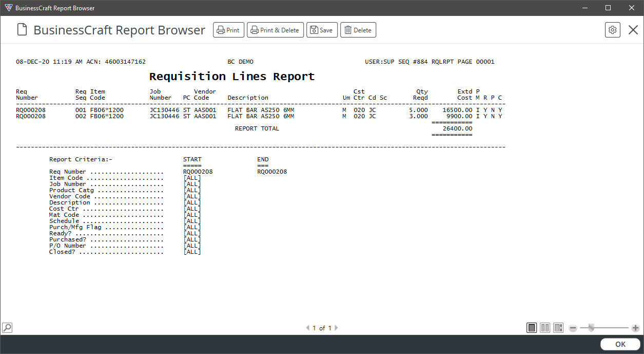Close the window from the title bar

632,8
